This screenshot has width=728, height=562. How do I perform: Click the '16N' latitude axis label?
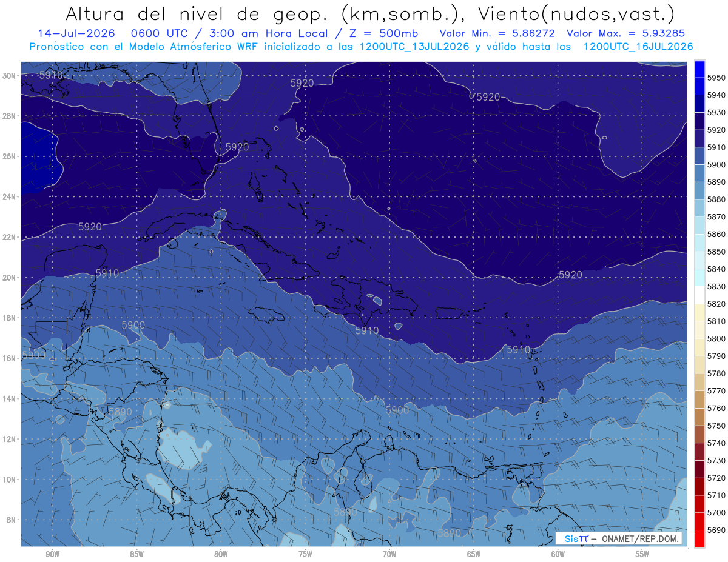[9, 358]
